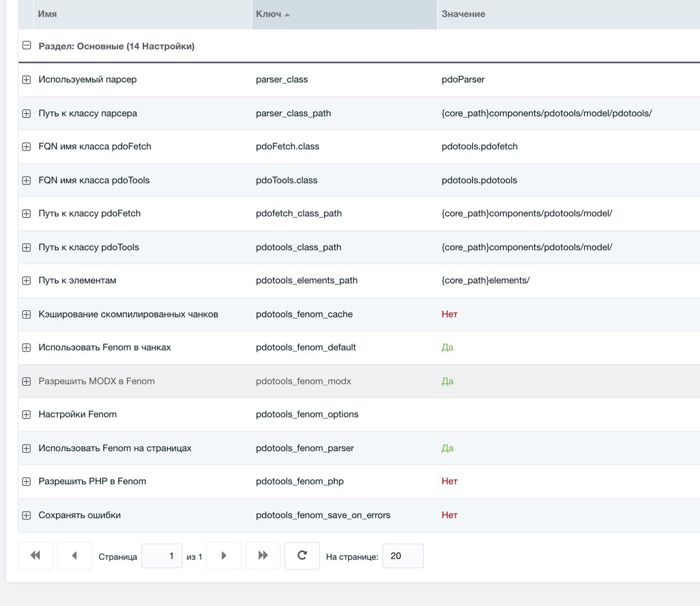Toggle Нет value of pdotools_fenom_cache
The width and height of the screenshot is (700, 606).
click(450, 314)
